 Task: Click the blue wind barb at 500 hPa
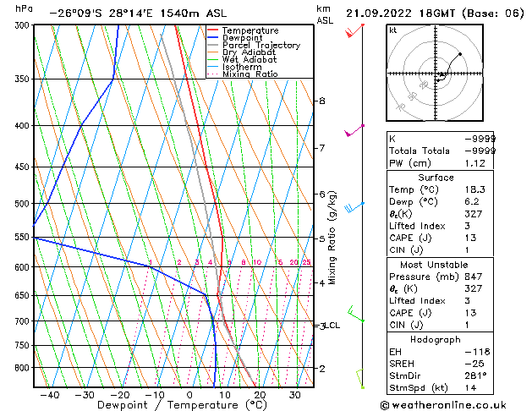(354, 207)
